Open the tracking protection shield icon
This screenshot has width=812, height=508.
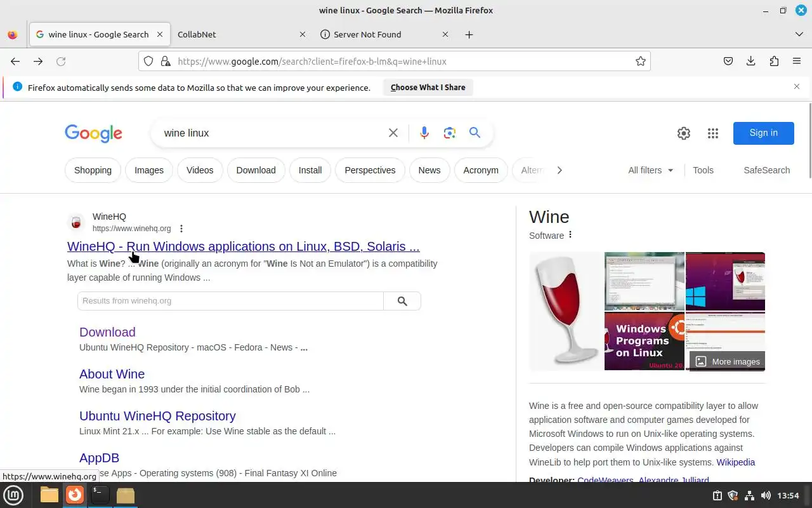[148, 61]
